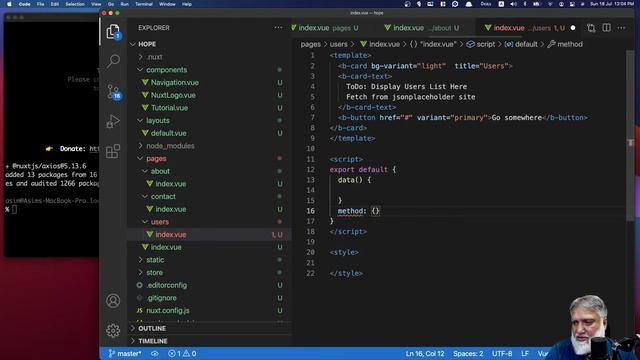Open the File menu
The width and height of the screenshot is (640, 360).
click(40, 4)
